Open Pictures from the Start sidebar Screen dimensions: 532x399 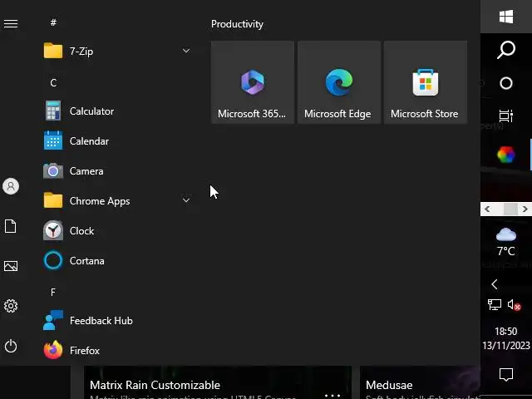[x=11, y=266]
